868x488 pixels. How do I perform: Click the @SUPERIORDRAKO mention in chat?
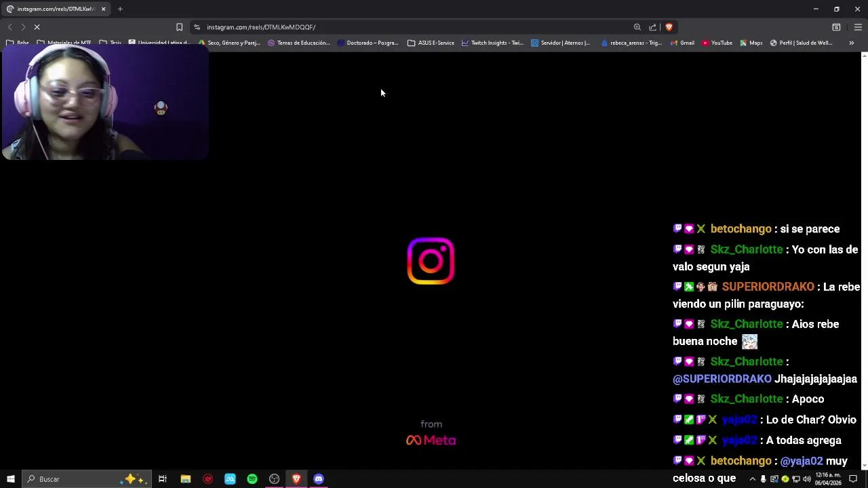coord(722,379)
